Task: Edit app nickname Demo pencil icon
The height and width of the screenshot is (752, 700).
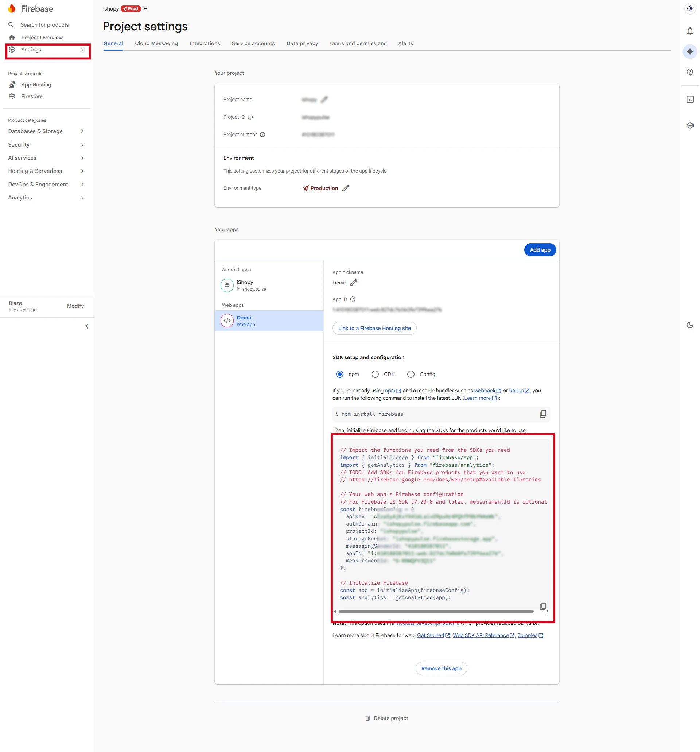Action: pos(354,283)
